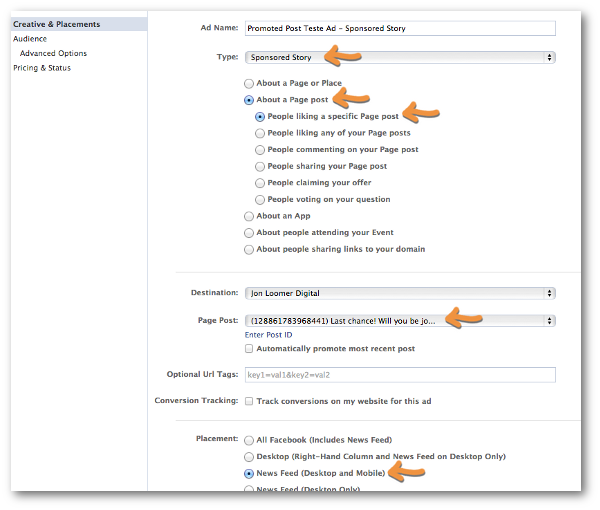The image size is (600, 510).
Task: Select About an App radio
Action: click(249, 217)
